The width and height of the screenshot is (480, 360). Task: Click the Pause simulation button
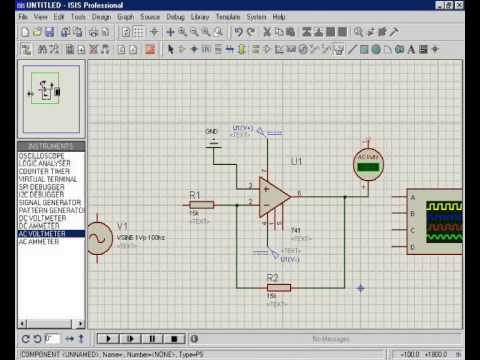click(152, 339)
